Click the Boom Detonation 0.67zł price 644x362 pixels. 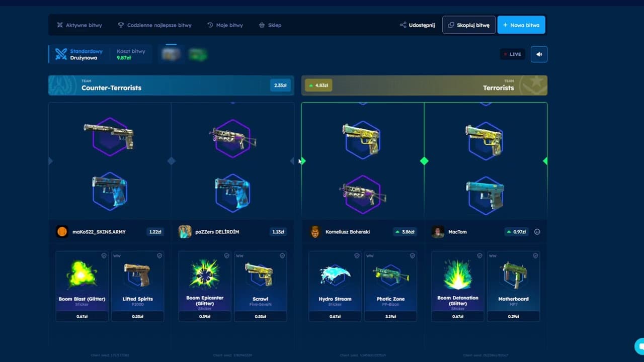[x=457, y=317]
